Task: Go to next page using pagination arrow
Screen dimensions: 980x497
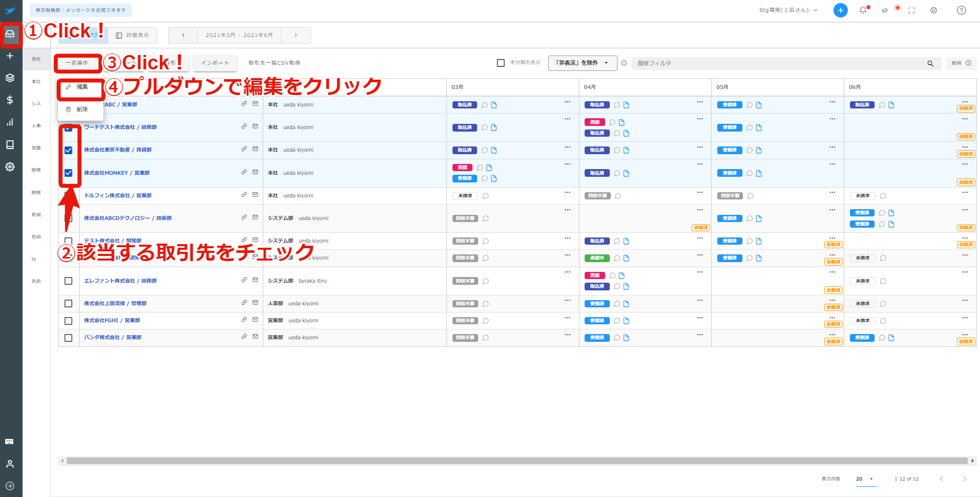Action: pyautogui.click(x=965, y=479)
